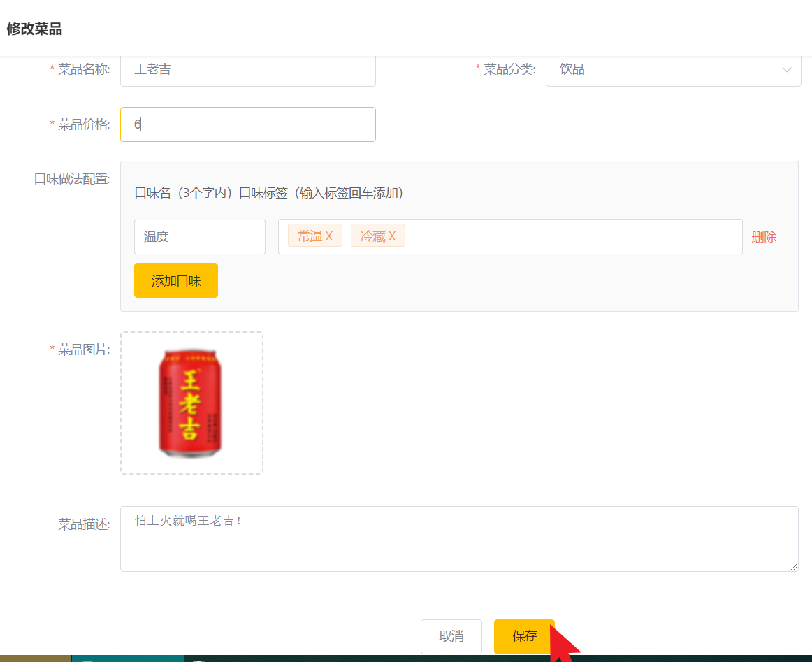Expand the 菜品分类 chevron arrow
Viewport: 812px width, 662px height.
786,69
